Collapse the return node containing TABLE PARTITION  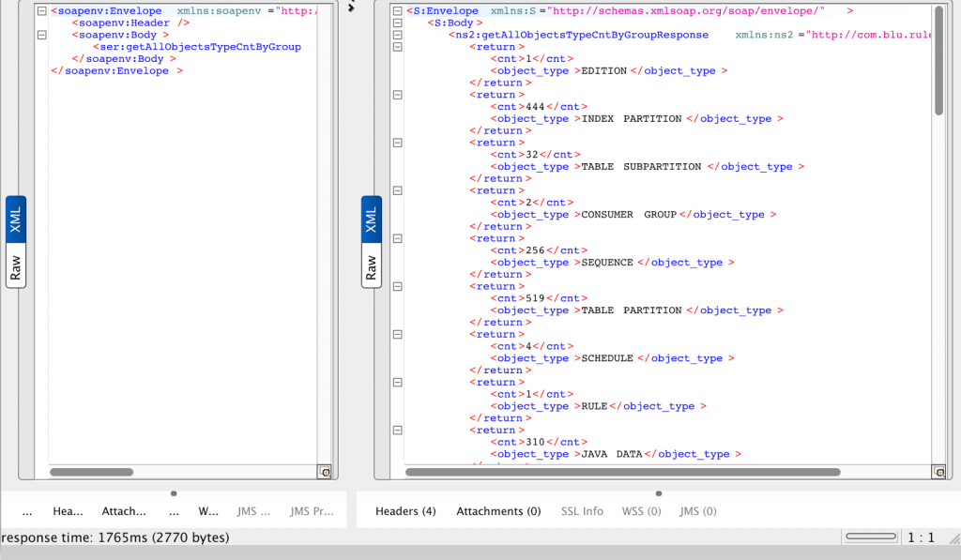[397, 286]
